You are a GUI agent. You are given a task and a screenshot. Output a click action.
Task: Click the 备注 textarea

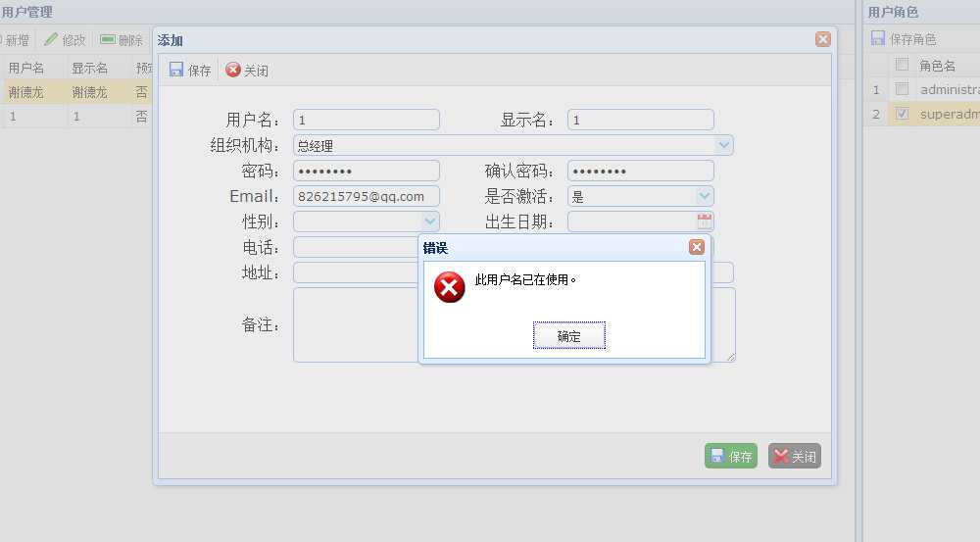tap(357, 325)
